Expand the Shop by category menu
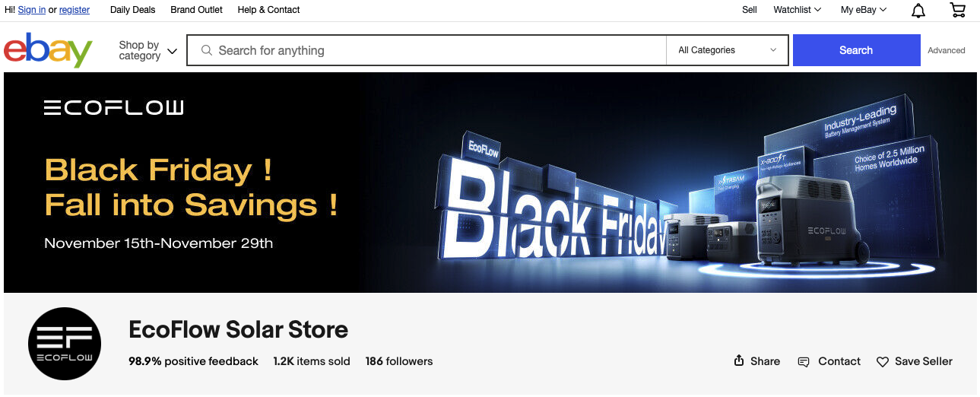 148,51
